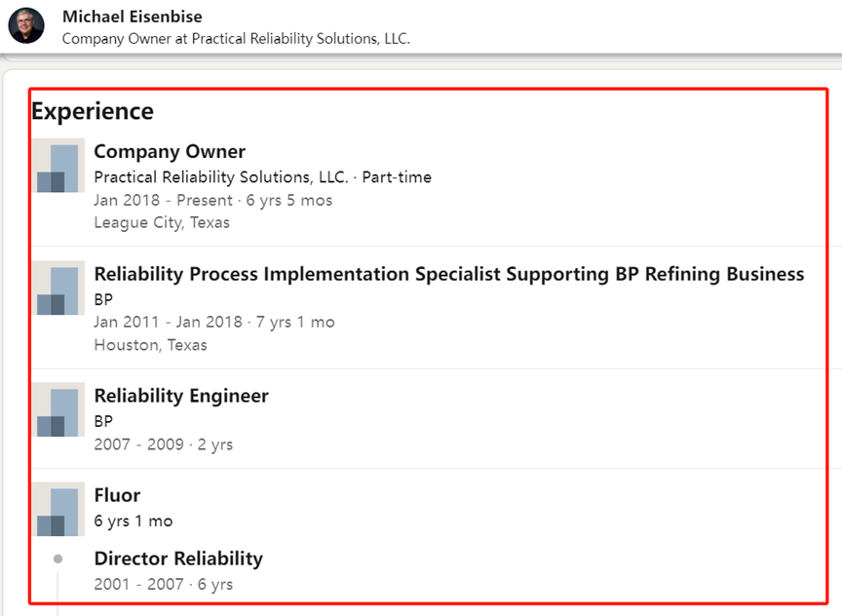Screen dimensions: 842x616
Task: Select the Director Reliability role title
Action: coord(178,558)
